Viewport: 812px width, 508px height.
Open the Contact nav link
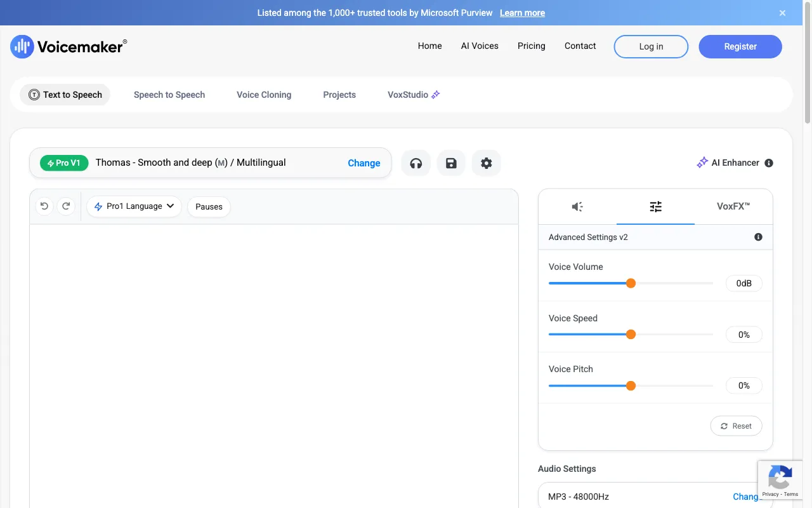coord(580,46)
